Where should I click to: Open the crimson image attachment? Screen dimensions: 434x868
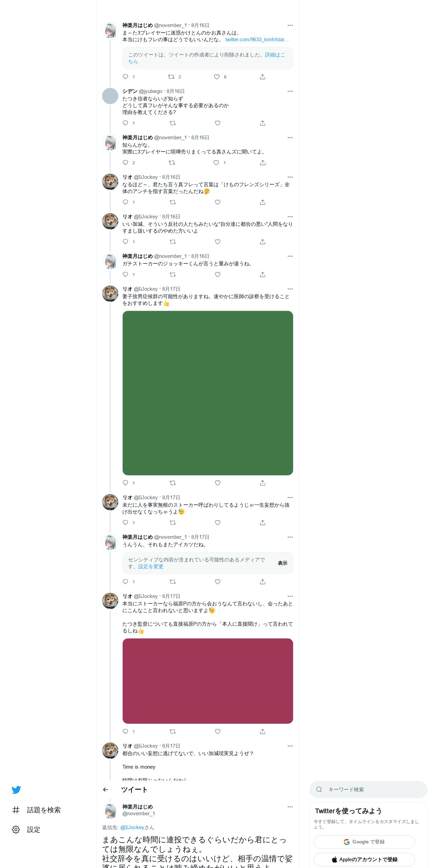tap(208, 681)
